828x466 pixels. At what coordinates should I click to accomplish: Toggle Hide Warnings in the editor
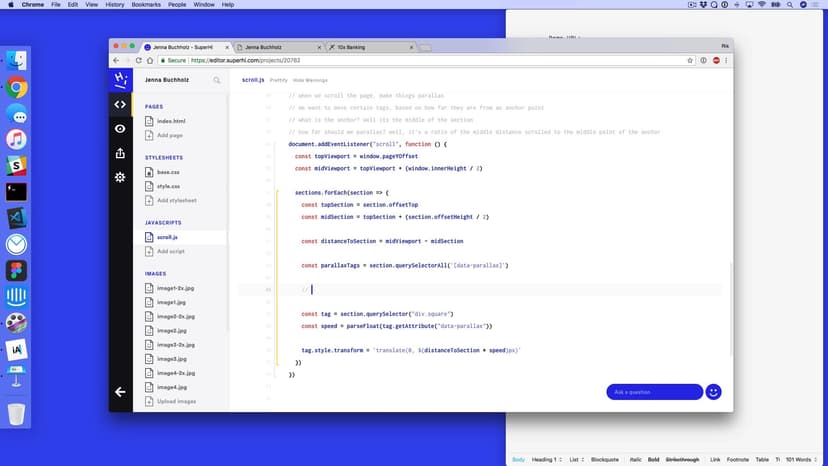coord(310,80)
